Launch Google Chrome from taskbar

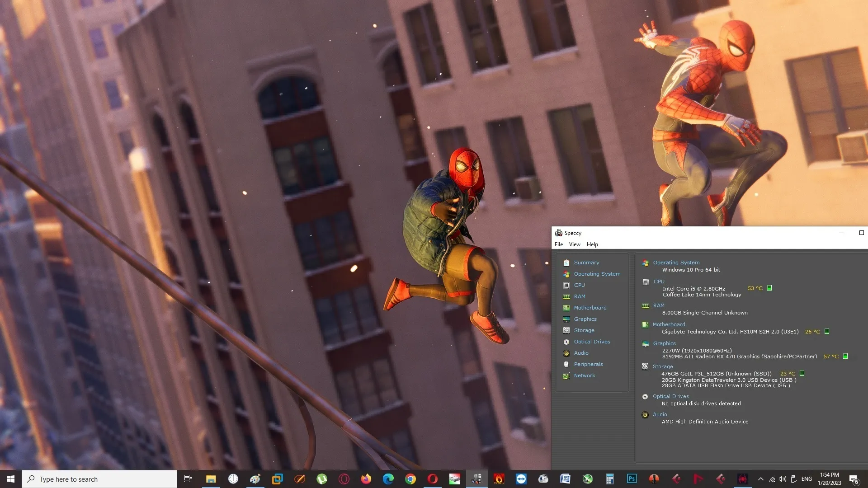(410, 479)
